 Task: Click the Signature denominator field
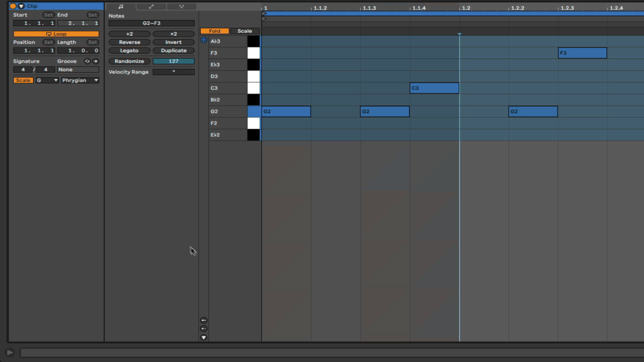click(x=45, y=69)
